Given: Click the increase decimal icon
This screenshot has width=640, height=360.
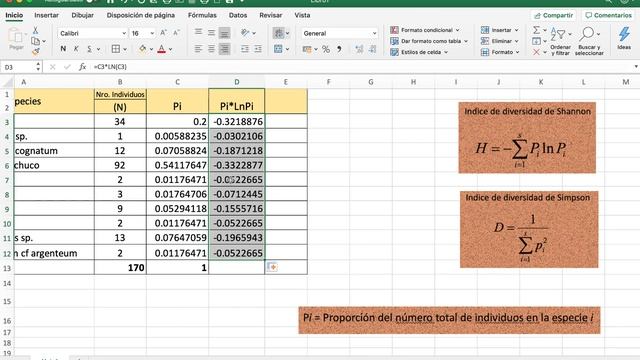Looking at the screenshot, I should [x=359, y=49].
